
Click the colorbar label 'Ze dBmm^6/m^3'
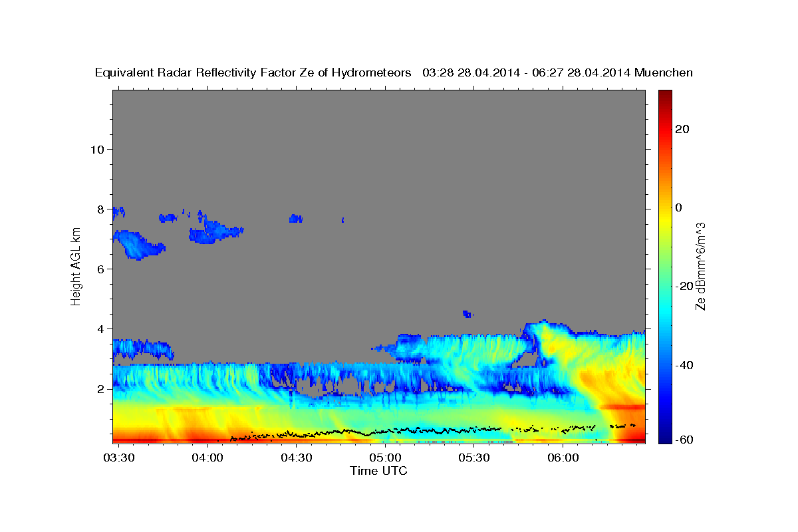pos(700,267)
